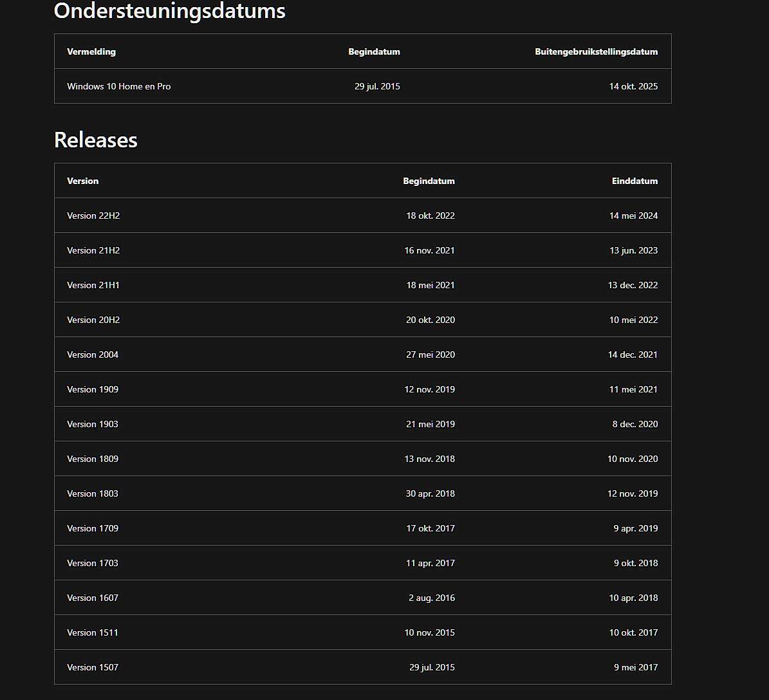The width and height of the screenshot is (769, 700).
Task: Select end date 13 jun. 2023
Action: (633, 250)
